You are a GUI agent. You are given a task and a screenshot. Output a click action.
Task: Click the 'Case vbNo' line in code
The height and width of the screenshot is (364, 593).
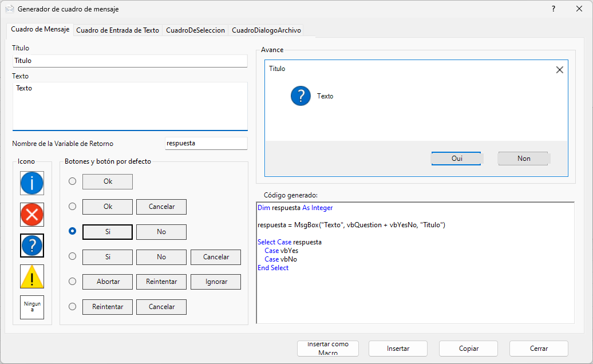280,259
